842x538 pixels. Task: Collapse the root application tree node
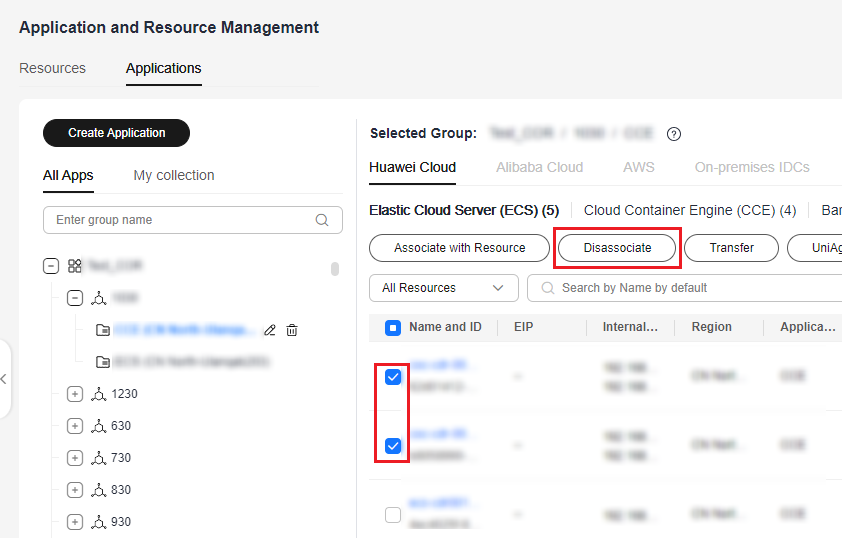(x=51, y=266)
